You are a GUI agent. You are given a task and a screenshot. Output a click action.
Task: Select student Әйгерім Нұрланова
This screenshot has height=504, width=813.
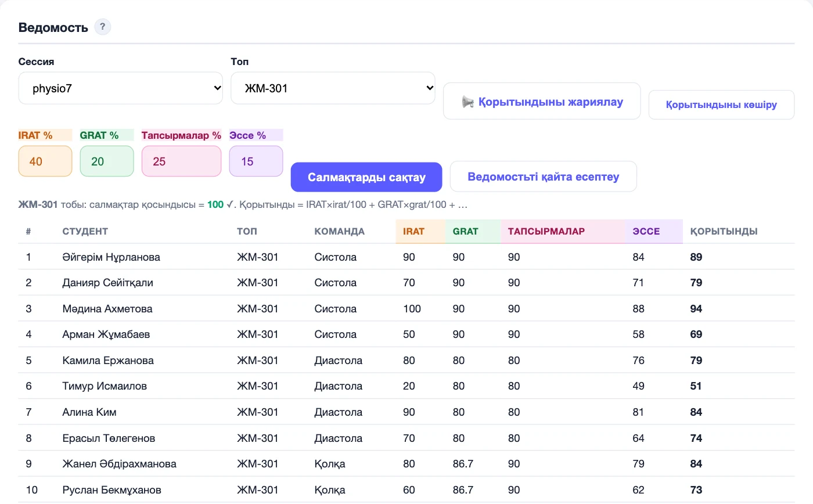tap(111, 257)
